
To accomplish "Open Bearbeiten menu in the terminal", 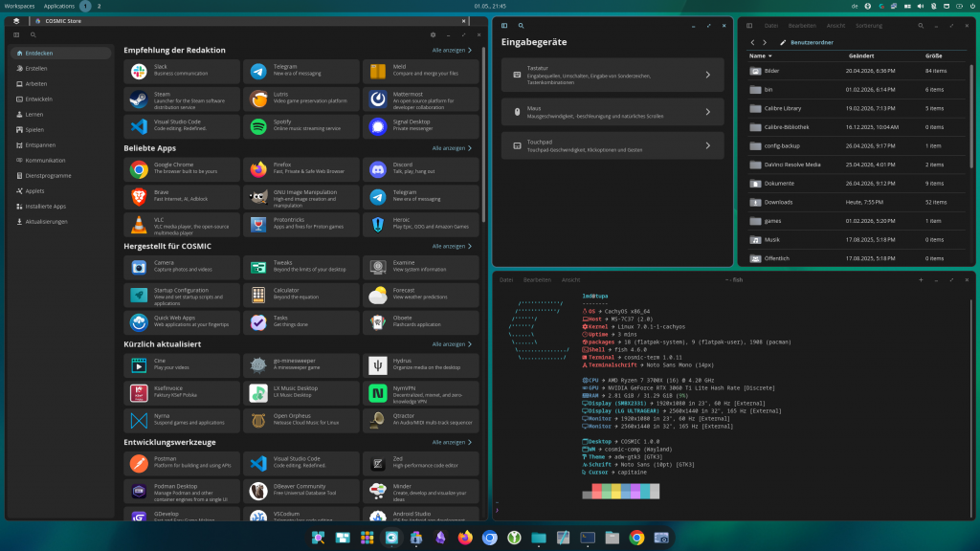I will (537, 280).
